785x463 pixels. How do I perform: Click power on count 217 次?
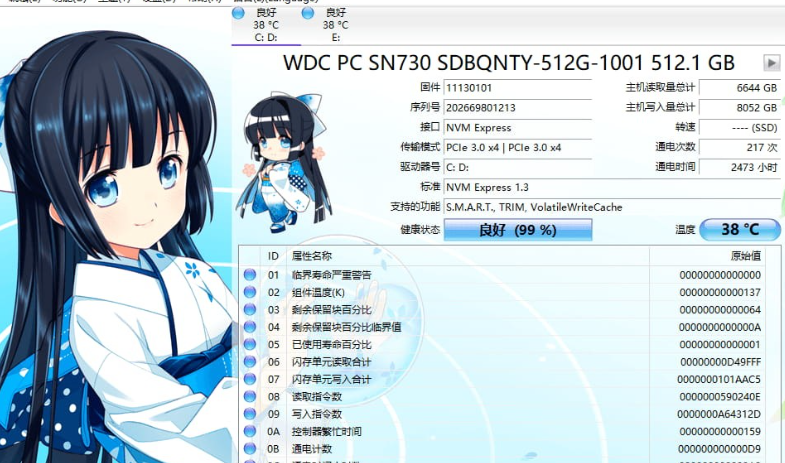tap(739, 148)
